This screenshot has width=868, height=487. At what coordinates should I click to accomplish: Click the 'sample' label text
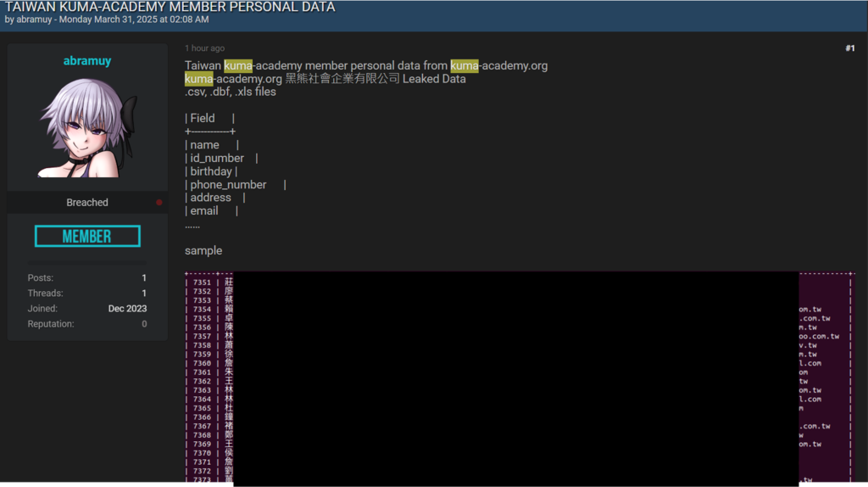pos(203,251)
